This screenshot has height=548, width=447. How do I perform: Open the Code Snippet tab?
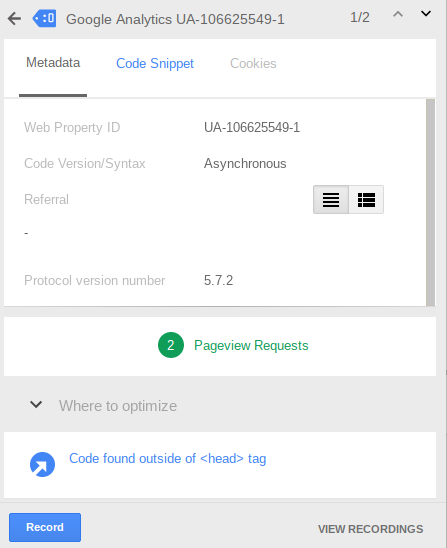[155, 64]
